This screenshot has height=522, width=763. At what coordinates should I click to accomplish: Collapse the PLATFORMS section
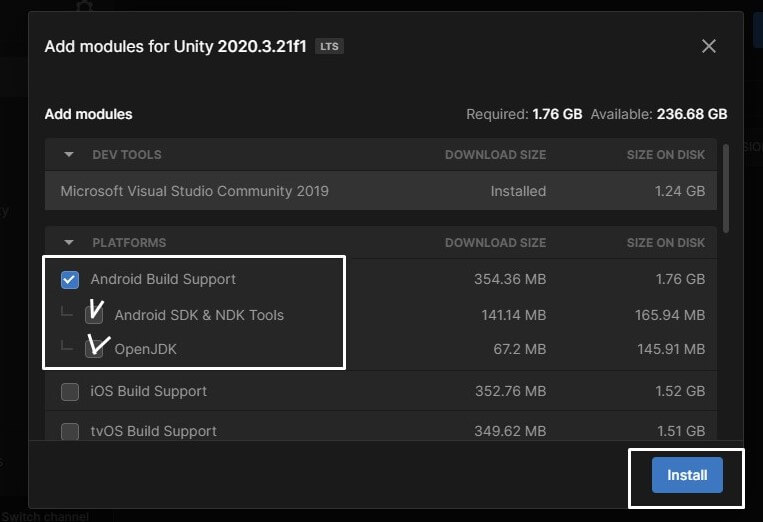(69, 242)
